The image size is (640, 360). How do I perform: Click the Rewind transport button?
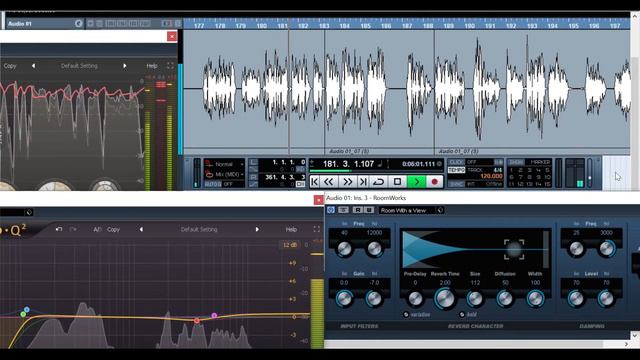(329, 182)
